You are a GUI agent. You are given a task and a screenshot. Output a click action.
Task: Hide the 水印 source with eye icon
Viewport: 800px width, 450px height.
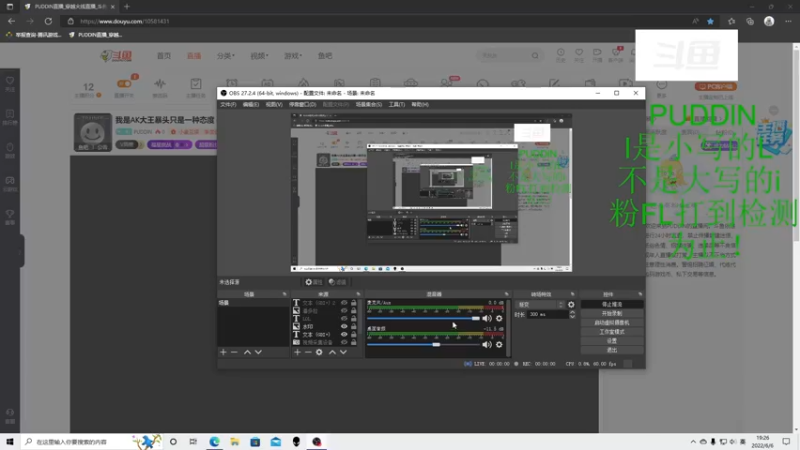344,327
